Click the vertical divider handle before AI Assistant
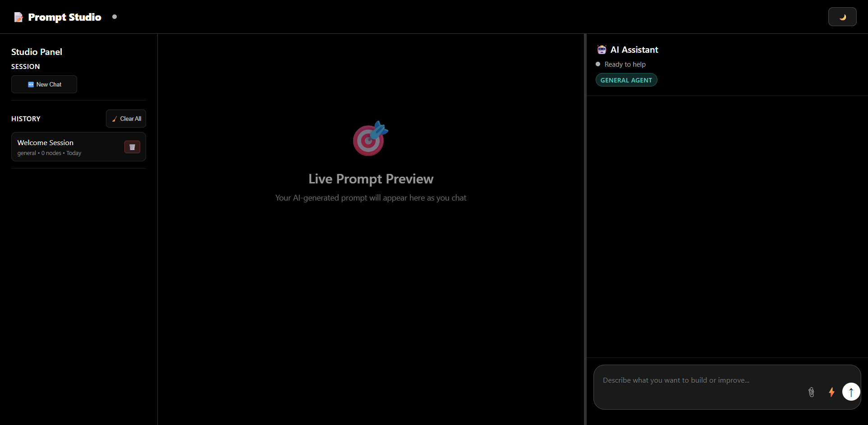The width and height of the screenshot is (868, 425). pyautogui.click(x=585, y=229)
